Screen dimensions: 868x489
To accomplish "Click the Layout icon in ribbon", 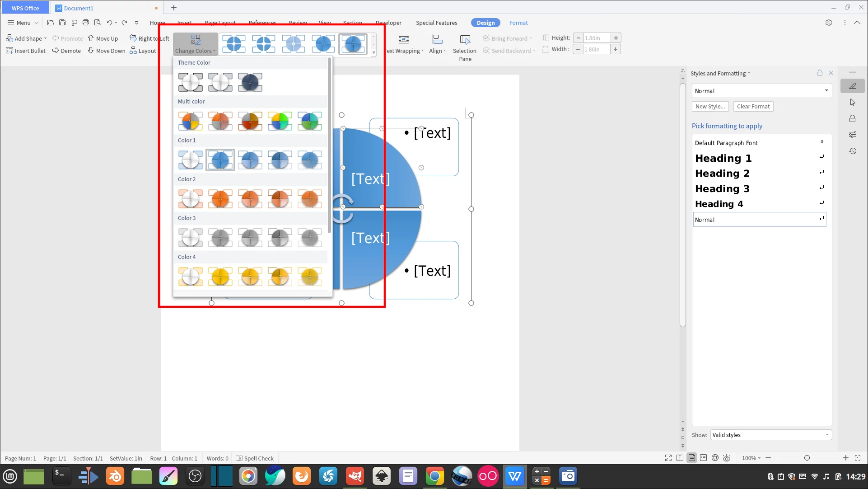I will [x=133, y=51].
